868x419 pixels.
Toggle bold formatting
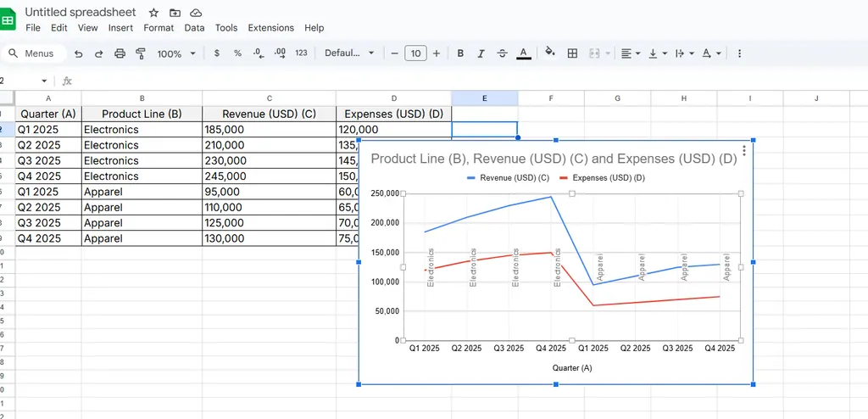[x=460, y=53]
